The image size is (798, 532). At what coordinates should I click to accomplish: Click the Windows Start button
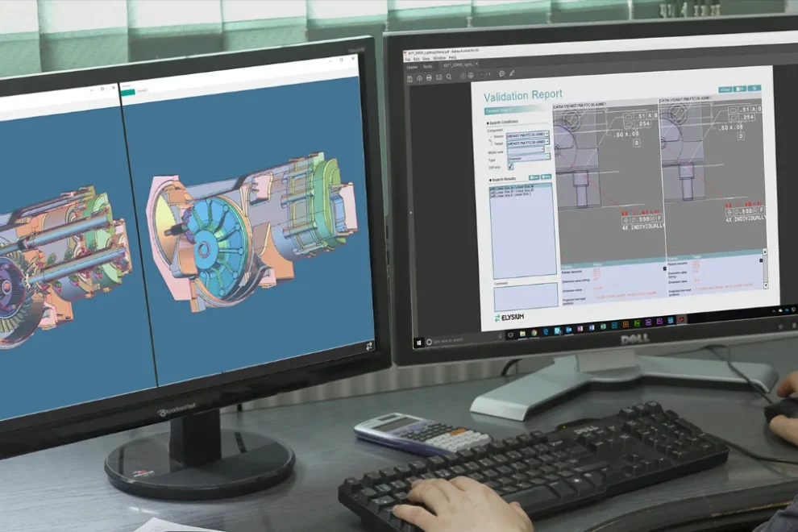click(x=418, y=343)
